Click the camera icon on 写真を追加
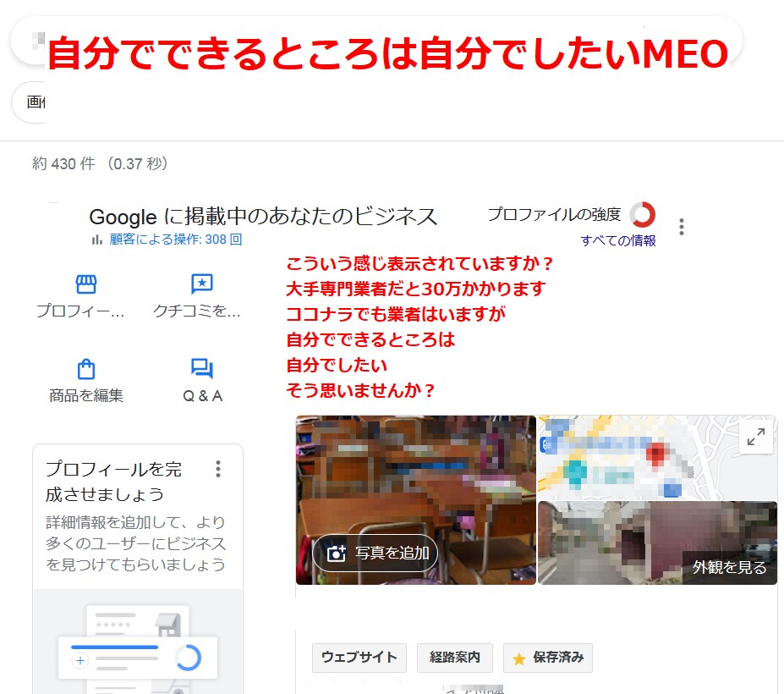Viewport: 784px width, 694px height. [337, 553]
